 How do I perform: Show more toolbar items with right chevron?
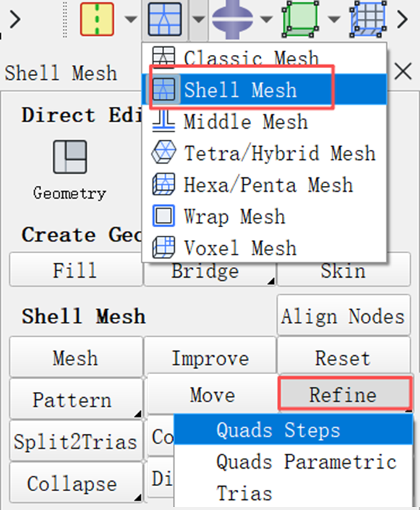[403, 20]
